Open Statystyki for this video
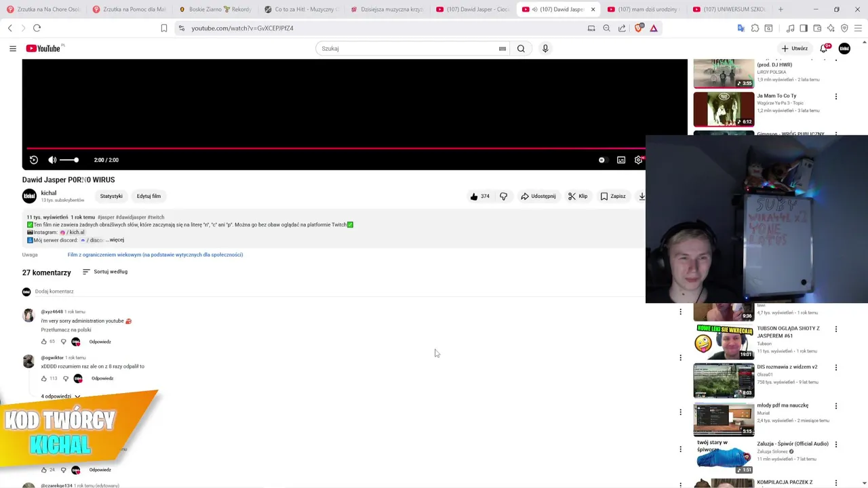The width and height of the screenshot is (868, 488). pyautogui.click(x=111, y=197)
